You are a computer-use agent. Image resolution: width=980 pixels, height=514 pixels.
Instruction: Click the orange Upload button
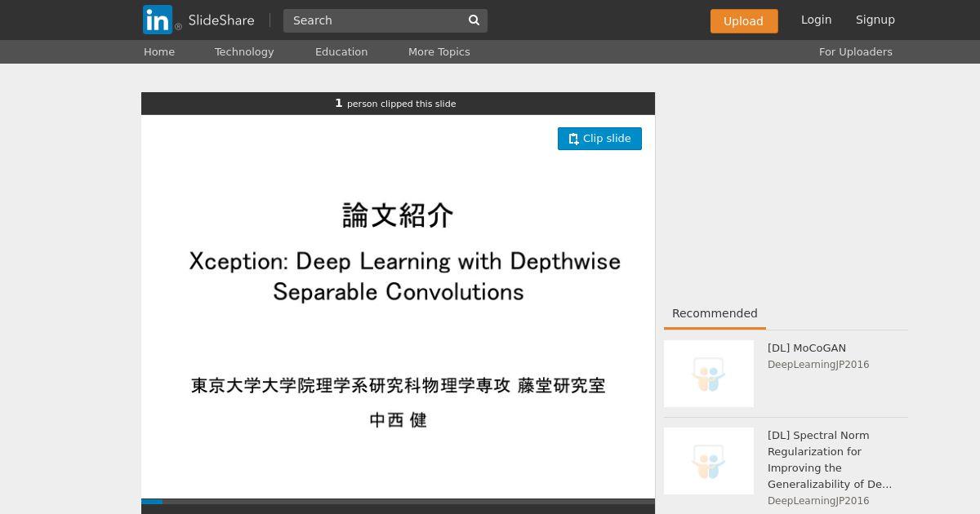pyautogui.click(x=744, y=21)
